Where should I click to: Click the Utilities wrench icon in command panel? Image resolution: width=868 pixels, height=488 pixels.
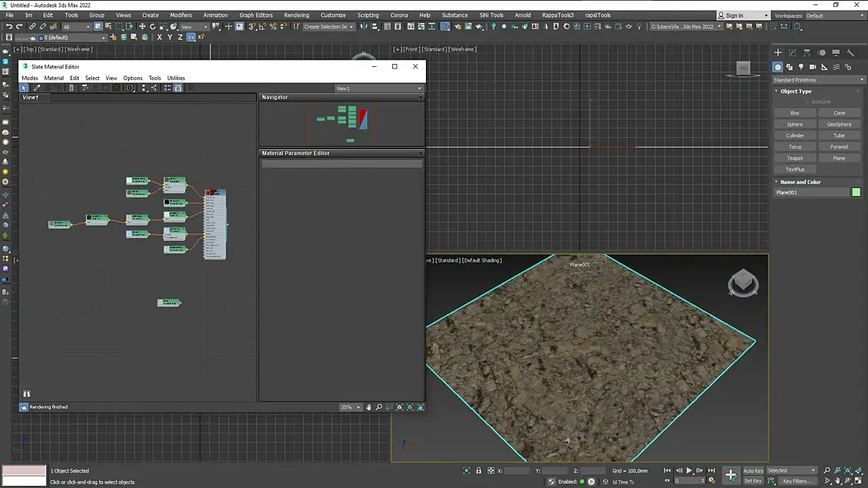[x=850, y=53]
